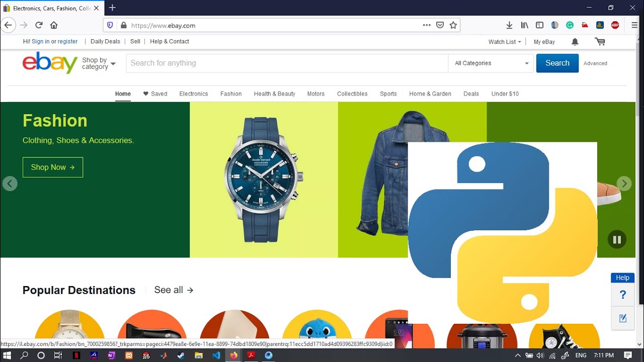The width and height of the screenshot is (644, 362).
Task: Go back with the browser back arrow
Action: pyautogui.click(x=8, y=25)
